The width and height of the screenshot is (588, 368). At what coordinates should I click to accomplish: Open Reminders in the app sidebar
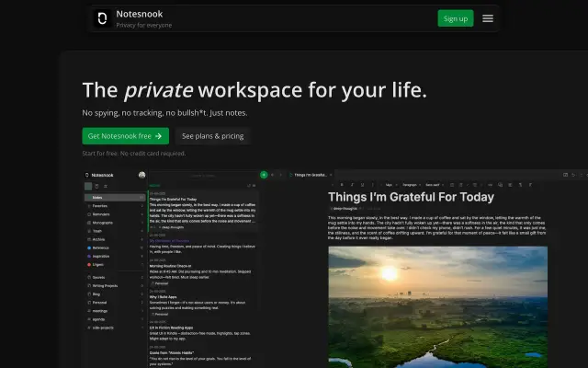(x=115, y=214)
